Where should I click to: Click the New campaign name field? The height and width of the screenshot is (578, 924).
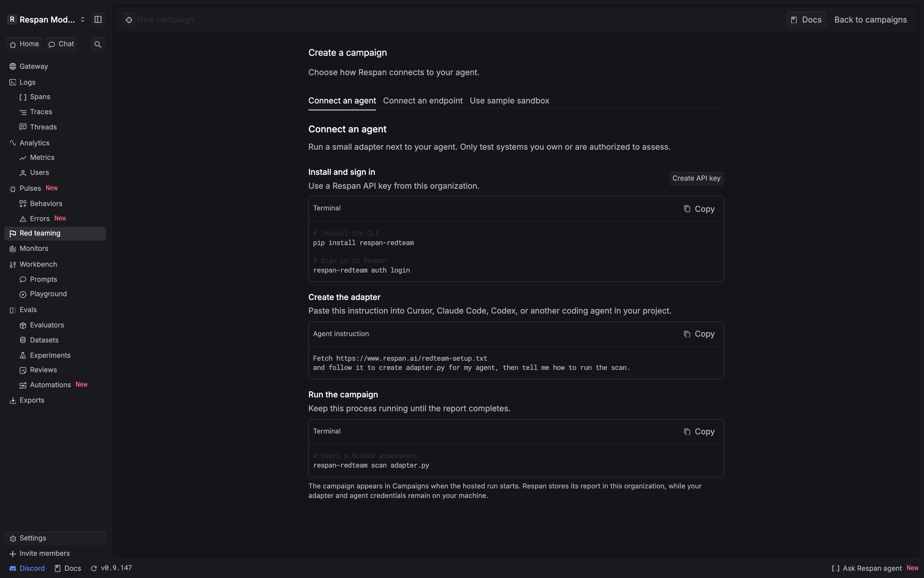[x=165, y=19]
